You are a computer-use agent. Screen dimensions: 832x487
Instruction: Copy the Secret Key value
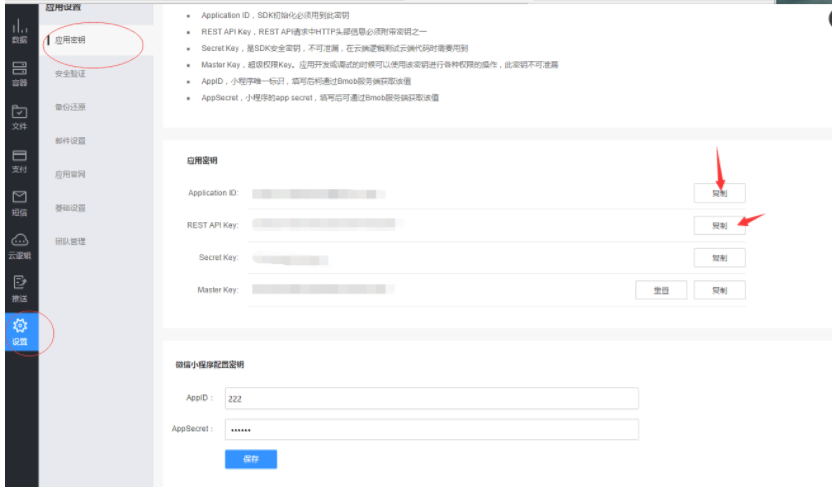719,258
